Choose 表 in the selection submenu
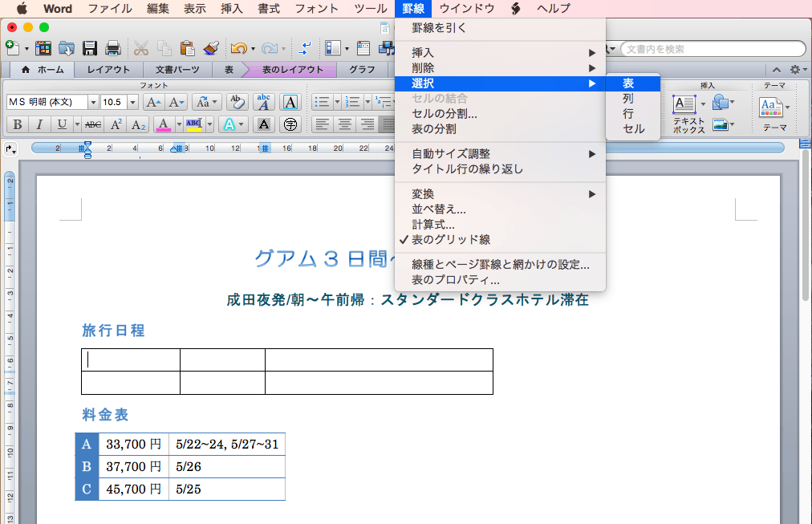812x524 pixels. click(633, 83)
